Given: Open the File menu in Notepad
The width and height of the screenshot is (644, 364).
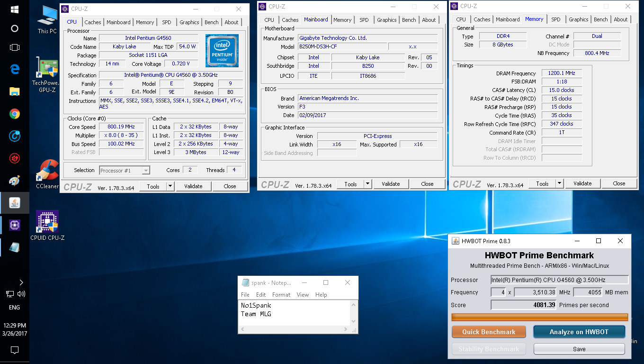Looking at the screenshot, I should [x=245, y=295].
